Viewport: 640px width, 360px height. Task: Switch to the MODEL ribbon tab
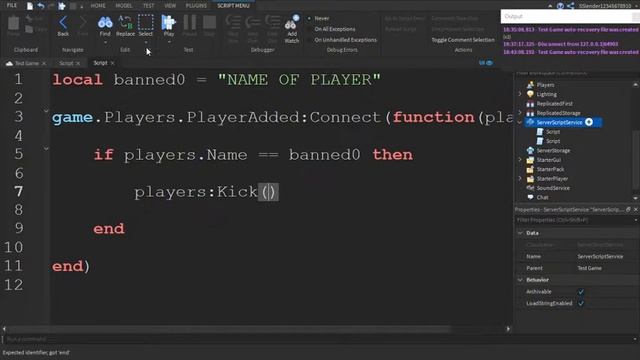(x=124, y=6)
